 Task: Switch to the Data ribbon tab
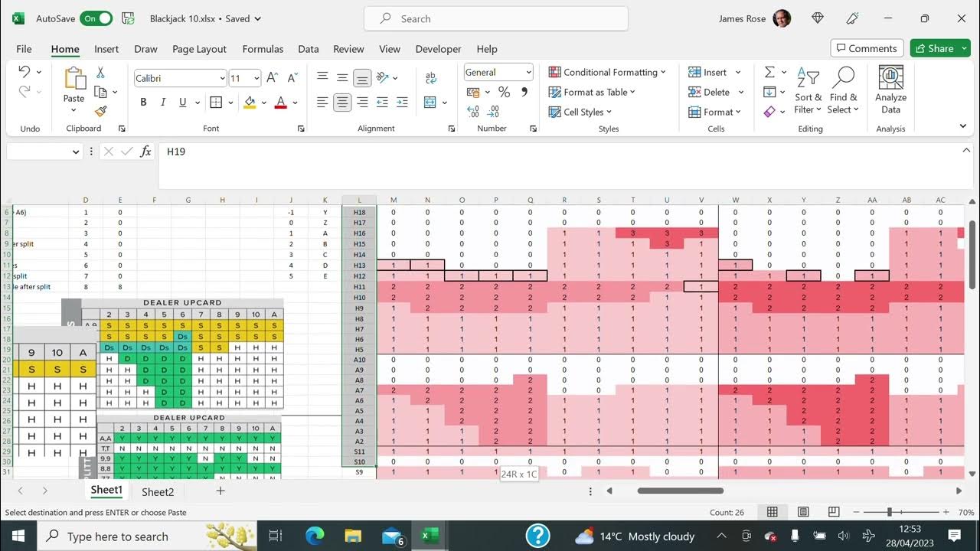click(309, 49)
